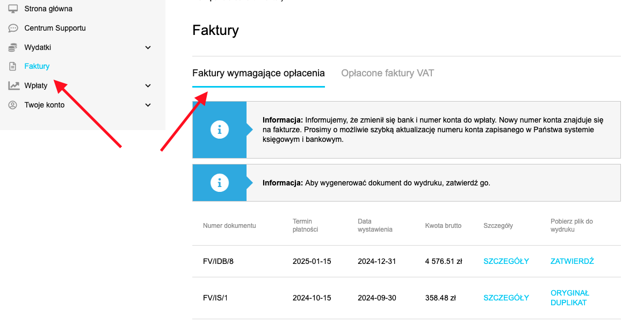
Task: Expand the Wpłaty chevron
Action: [x=148, y=86]
